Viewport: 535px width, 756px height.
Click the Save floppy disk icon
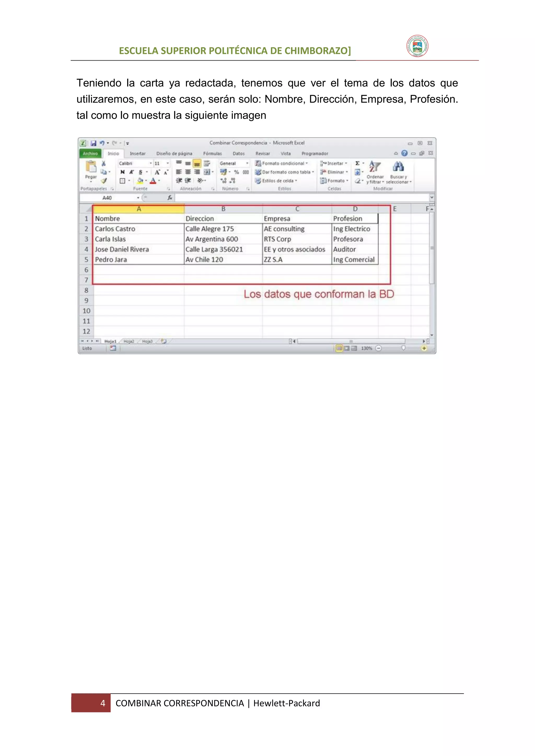[94, 143]
